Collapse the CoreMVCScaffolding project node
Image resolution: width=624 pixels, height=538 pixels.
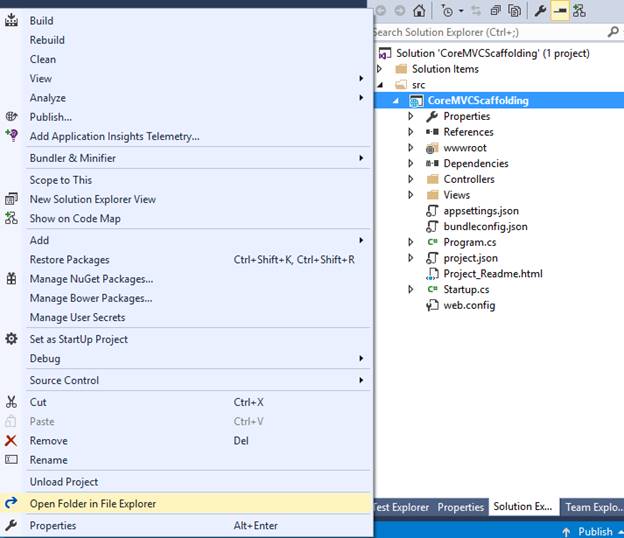pos(396,101)
